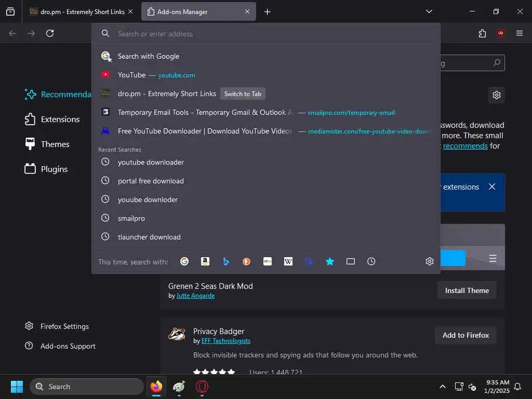Viewport: 532px width, 399px height.
Task: Search this time with Amazon
Action: 205,261
